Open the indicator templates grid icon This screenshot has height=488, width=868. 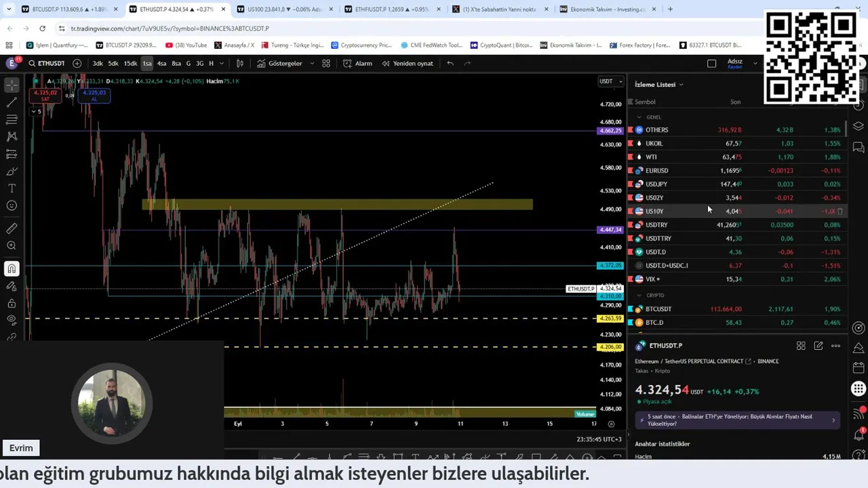tap(326, 63)
